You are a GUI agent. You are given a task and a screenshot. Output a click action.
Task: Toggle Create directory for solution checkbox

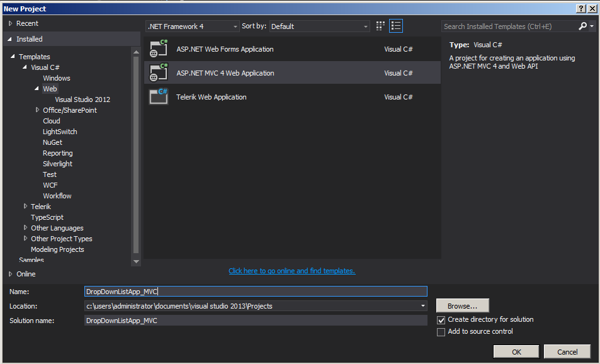[441, 320]
